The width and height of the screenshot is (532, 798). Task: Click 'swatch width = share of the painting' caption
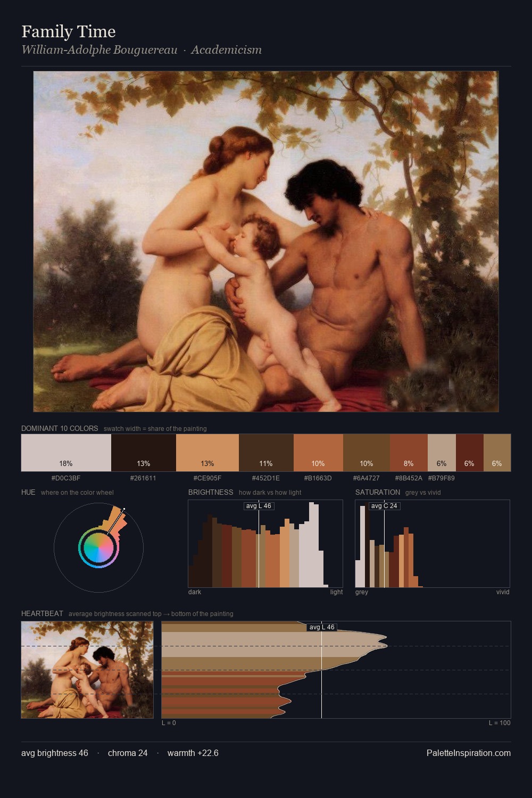[155, 429]
